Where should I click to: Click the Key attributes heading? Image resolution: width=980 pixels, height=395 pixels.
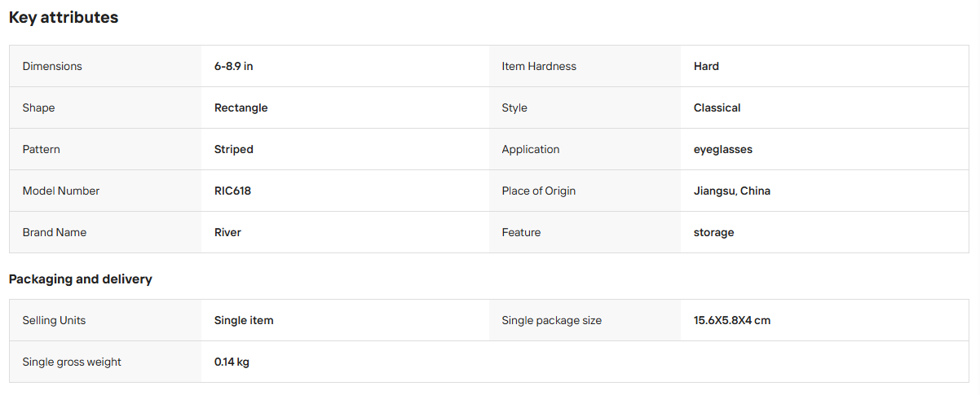point(64,17)
